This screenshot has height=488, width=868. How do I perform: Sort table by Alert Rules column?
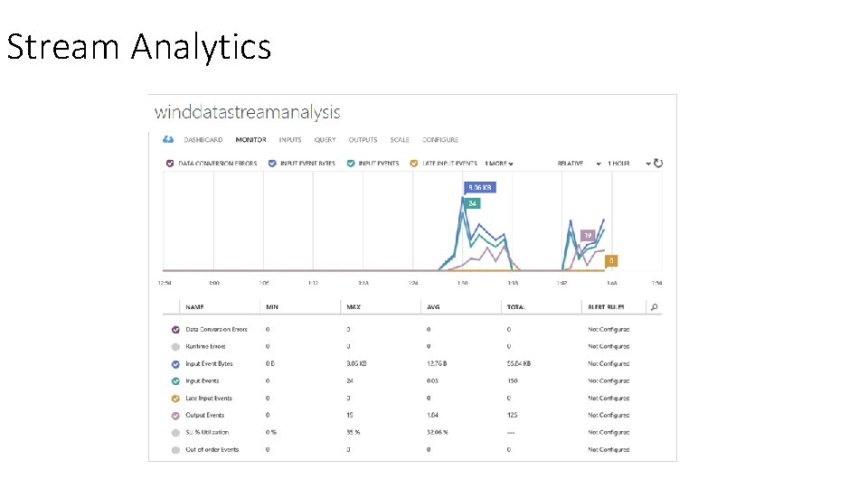pos(606,307)
